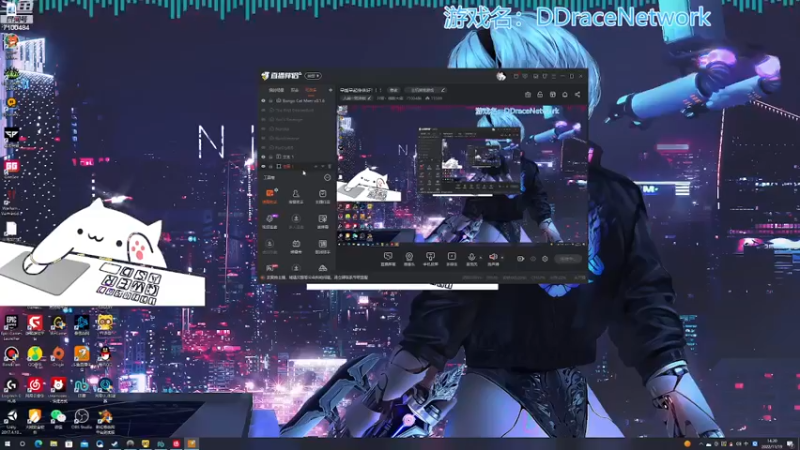Image resolution: width=800 pixels, height=450 pixels.
Task: Open the yellow raccoon desktop shortcut
Action: pos(105,323)
